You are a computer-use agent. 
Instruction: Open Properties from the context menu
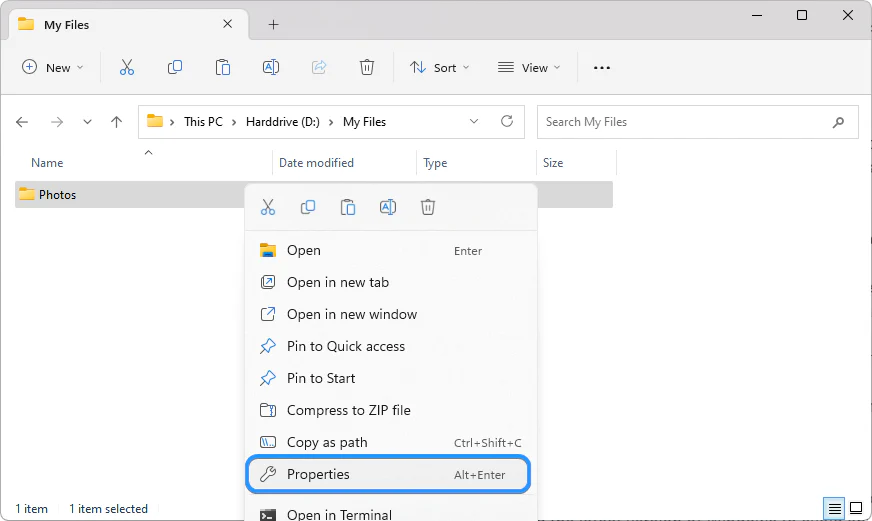click(388, 474)
